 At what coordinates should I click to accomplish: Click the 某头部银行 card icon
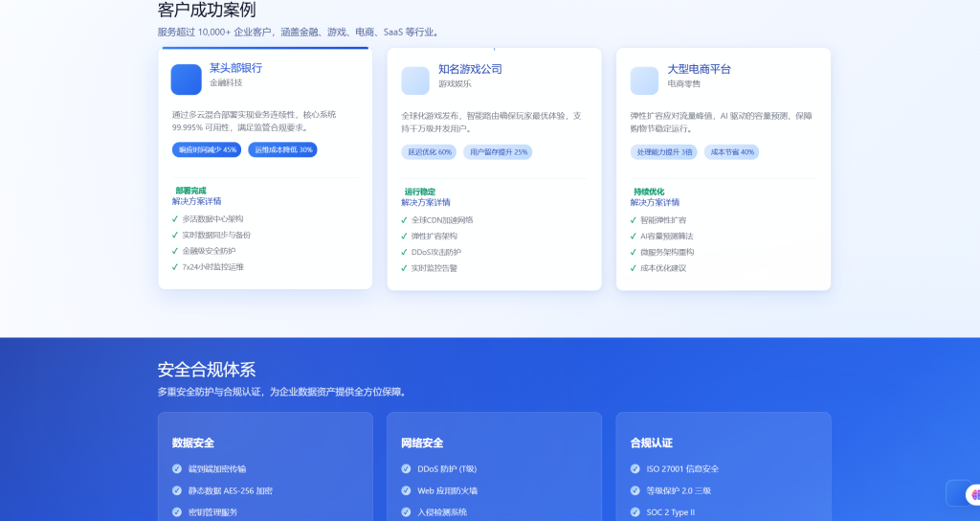tap(187, 79)
